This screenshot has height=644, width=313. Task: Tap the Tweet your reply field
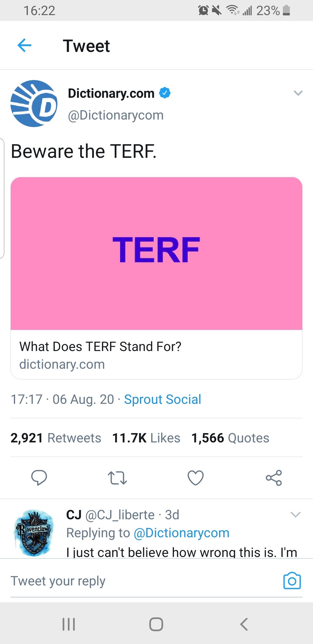(x=140, y=581)
